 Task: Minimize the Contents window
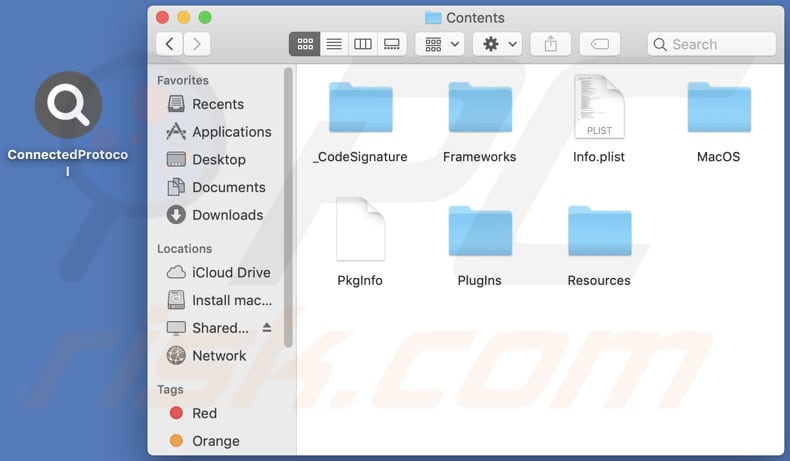[183, 18]
